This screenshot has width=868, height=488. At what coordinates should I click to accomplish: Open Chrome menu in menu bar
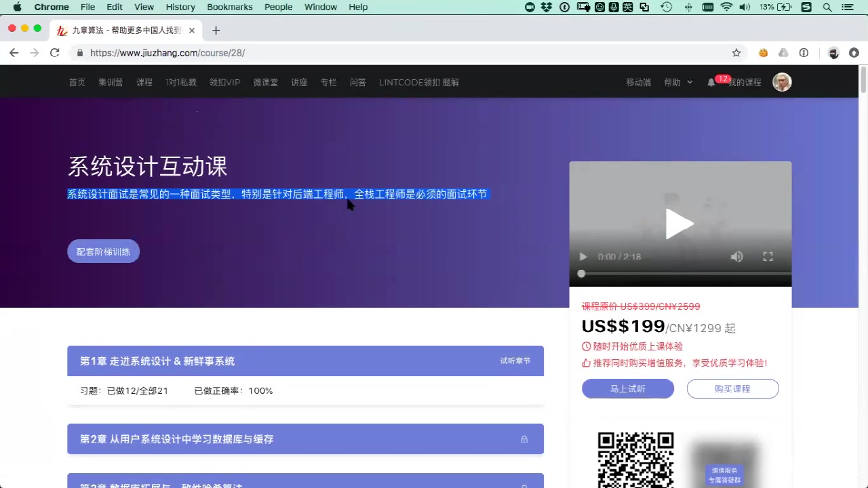[52, 7]
